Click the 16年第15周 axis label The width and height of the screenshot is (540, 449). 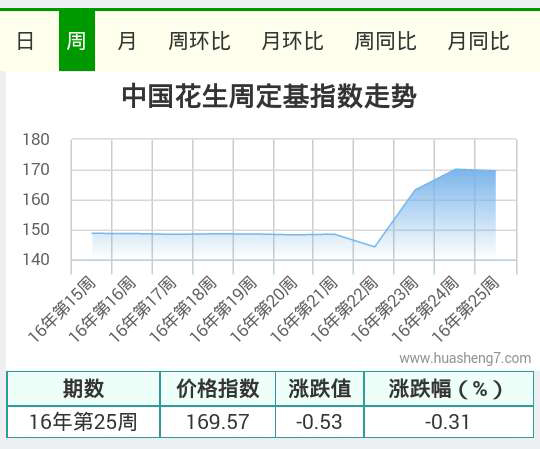tap(62, 309)
